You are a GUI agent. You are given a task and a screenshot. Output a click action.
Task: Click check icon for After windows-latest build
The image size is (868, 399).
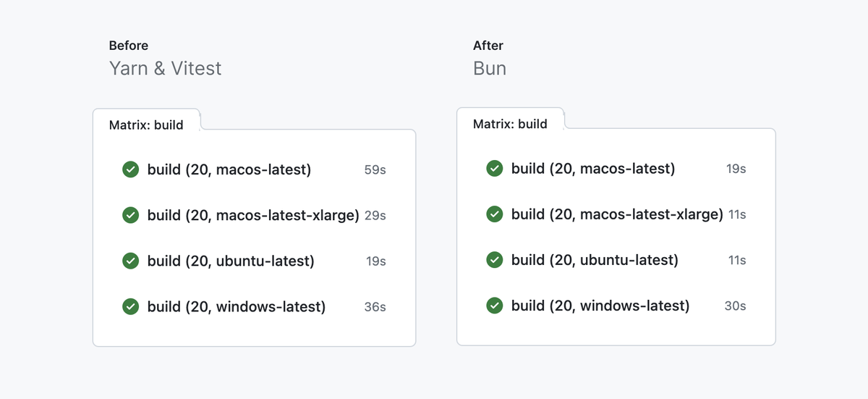(x=495, y=306)
